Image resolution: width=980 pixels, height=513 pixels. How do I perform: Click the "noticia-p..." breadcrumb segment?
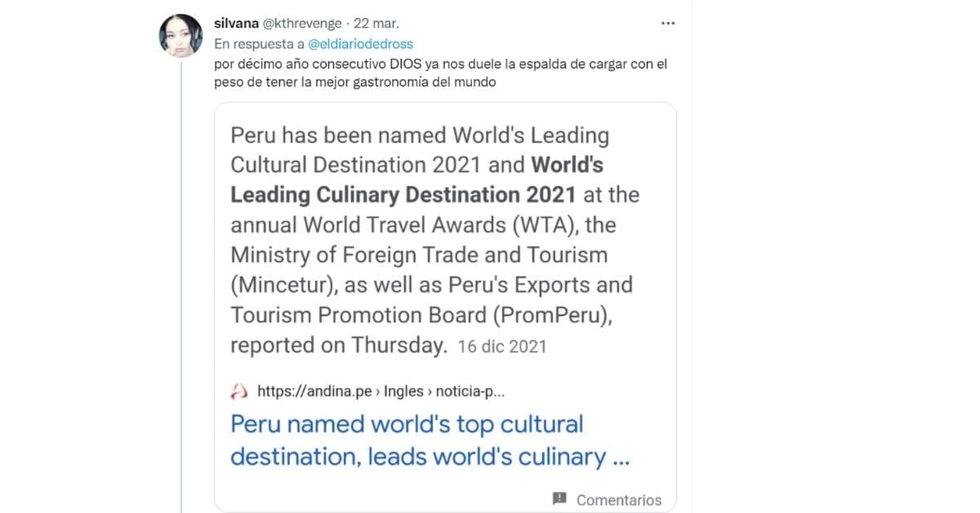click(470, 391)
